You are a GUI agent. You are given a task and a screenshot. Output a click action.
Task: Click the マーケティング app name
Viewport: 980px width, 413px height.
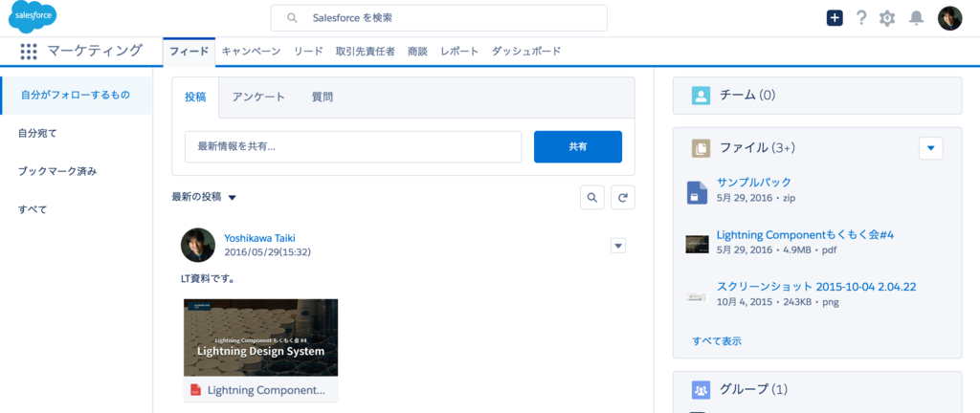click(x=95, y=52)
